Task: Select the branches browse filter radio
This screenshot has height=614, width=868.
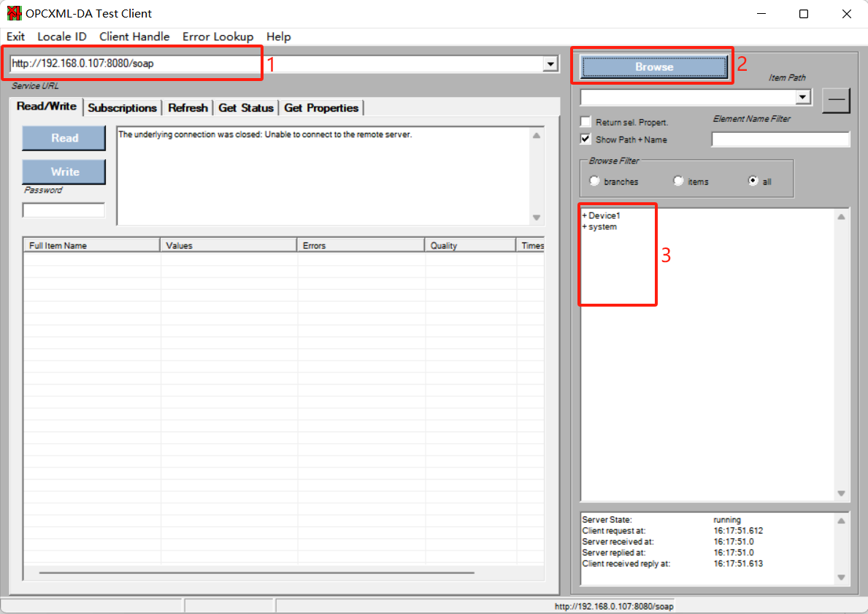Action: click(594, 181)
